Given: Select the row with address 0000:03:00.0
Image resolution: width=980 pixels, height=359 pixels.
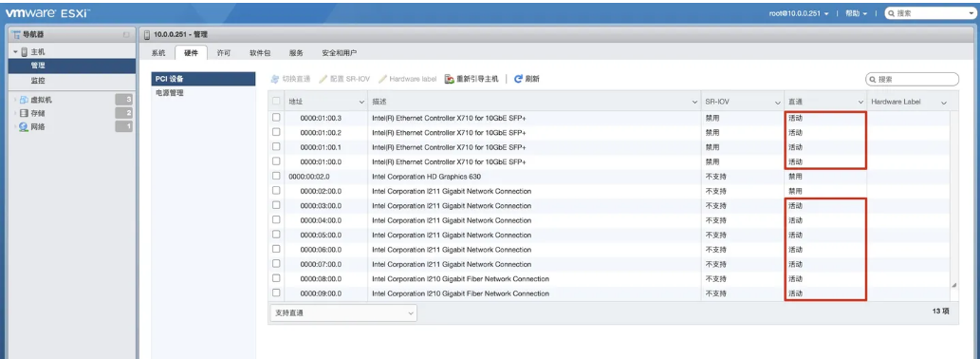Looking at the screenshot, I should click(609, 206).
